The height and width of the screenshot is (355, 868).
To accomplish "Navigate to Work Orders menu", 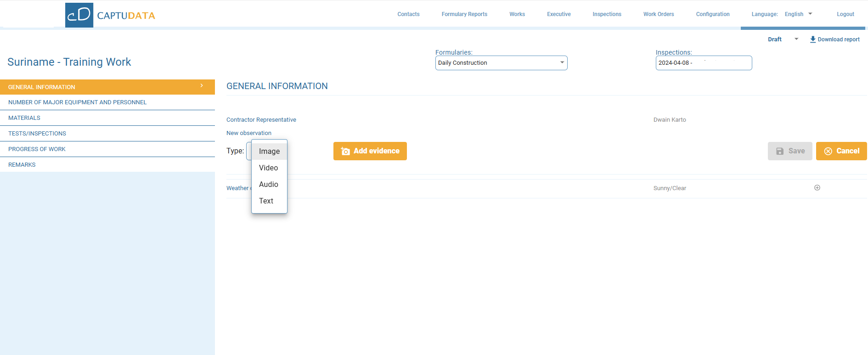I will coord(658,14).
